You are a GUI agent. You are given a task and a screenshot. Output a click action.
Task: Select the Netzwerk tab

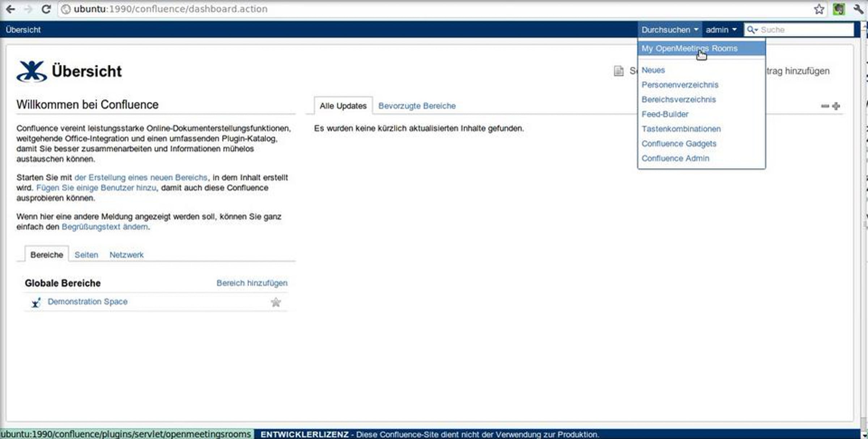tap(126, 255)
